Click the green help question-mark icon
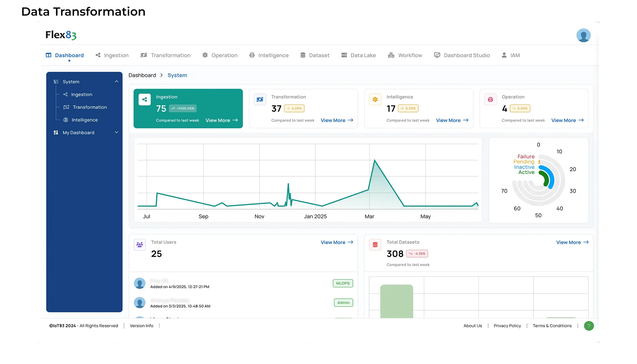Image resolution: width=637 pixels, height=364 pixels. point(589,326)
